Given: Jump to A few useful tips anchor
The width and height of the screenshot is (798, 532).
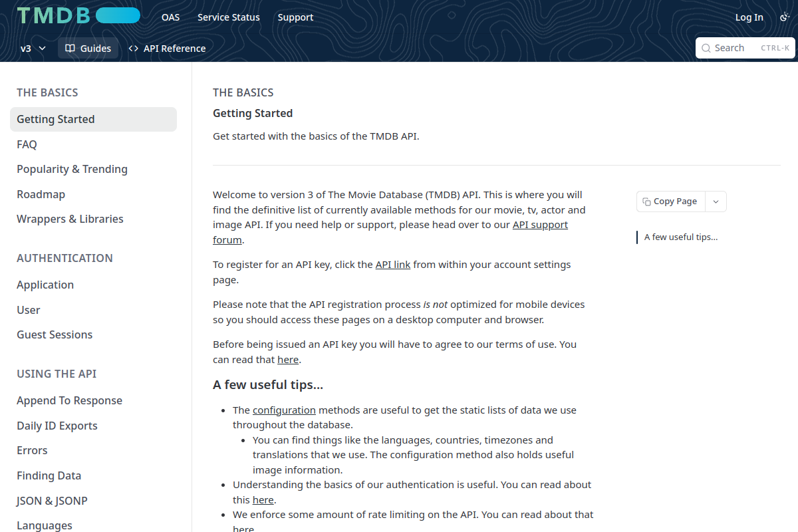Looking at the screenshot, I should (681, 237).
